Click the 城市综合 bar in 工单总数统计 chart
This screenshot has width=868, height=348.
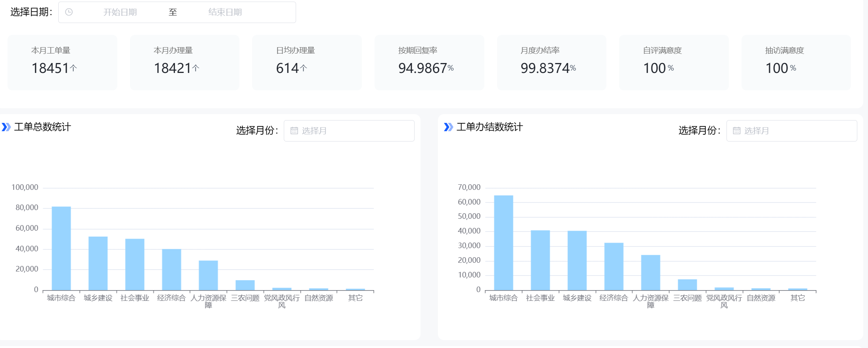pyautogui.click(x=61, y=249)
